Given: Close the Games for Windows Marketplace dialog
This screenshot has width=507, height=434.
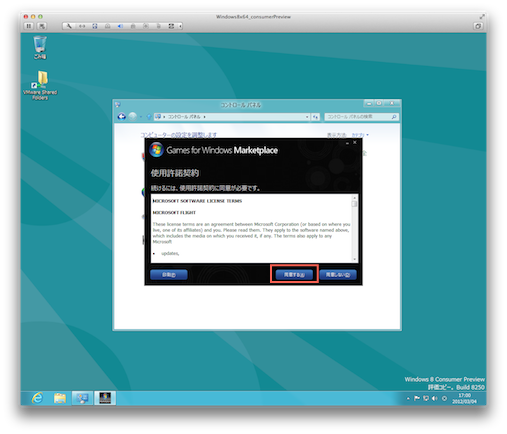Looking at the screenshot, I should coord(355,142).
